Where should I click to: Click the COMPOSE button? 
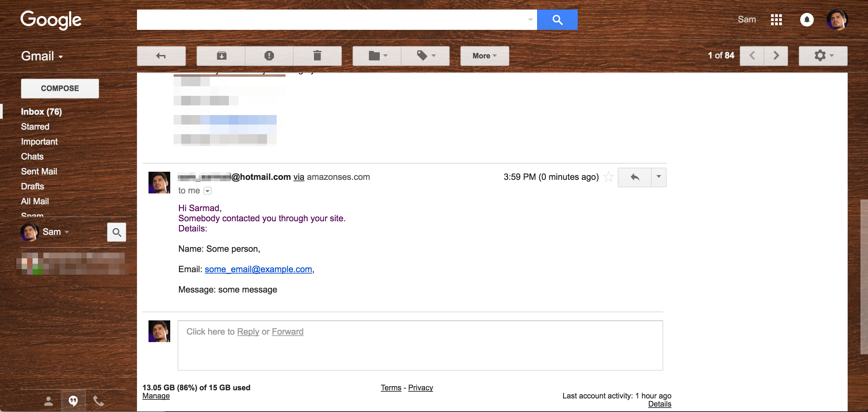pyautogui.click(x=60, y=88)
